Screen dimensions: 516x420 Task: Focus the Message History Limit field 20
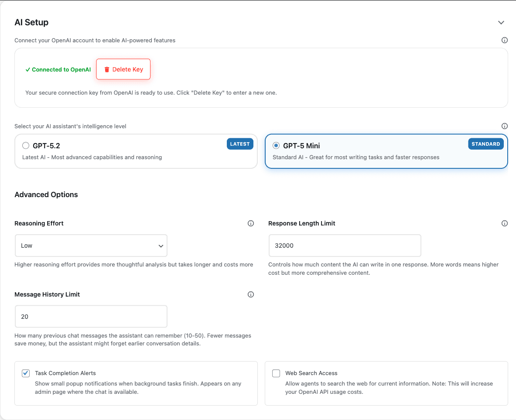[x=91, y=316]
